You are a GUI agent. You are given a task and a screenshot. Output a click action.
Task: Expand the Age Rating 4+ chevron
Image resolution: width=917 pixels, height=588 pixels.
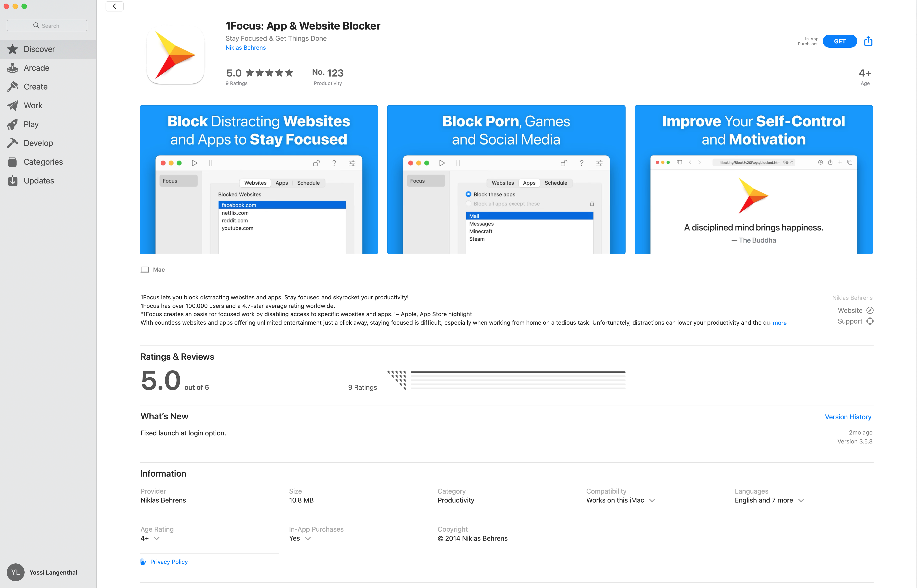[x=156, y=538]
